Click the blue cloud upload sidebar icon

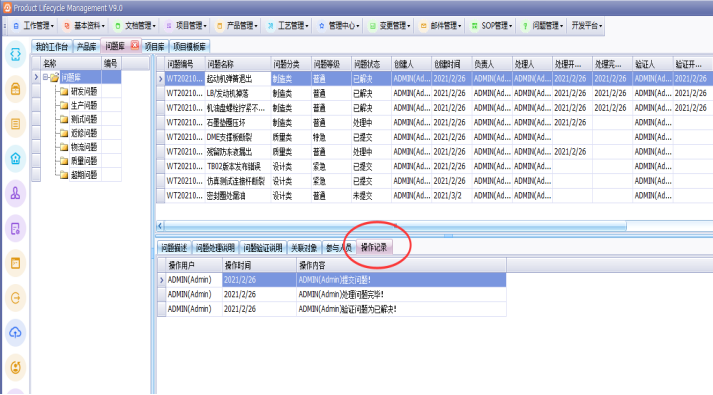[15, 333]
